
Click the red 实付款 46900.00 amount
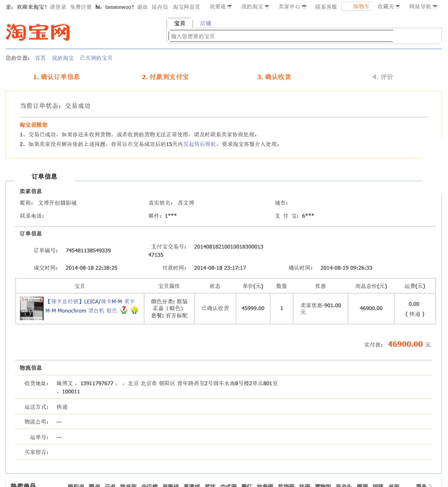pyautogui.click(x=405, y=344)
